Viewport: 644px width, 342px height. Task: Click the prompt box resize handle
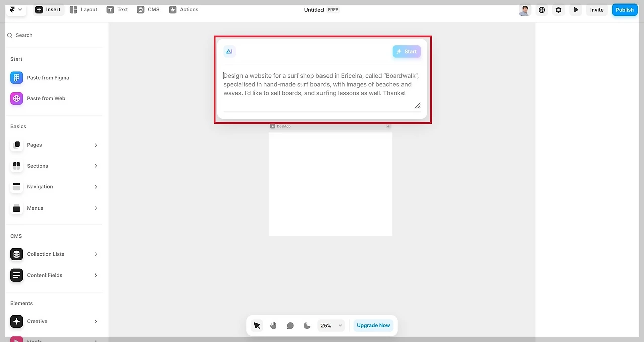coord(418,105)
